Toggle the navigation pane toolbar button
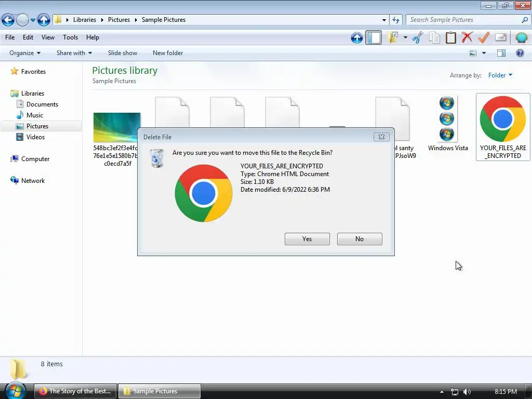This screenshot has height=399, width=532. (374, 37)
